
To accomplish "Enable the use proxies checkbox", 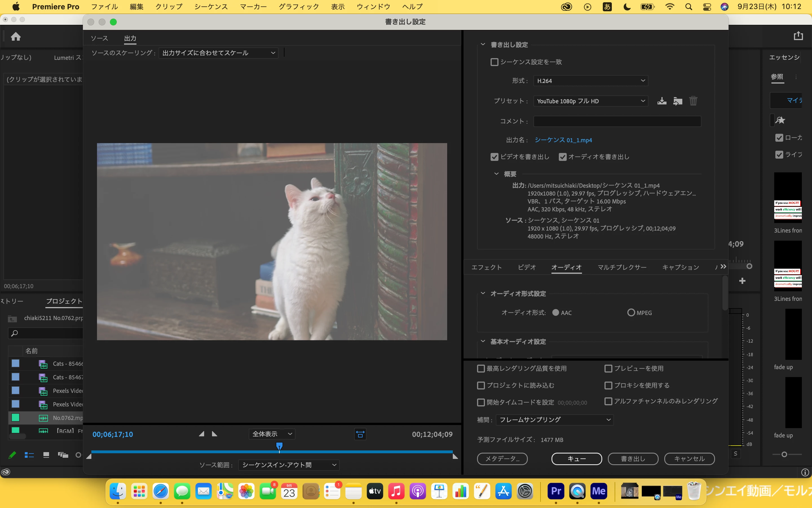I will tap(608, 385).
